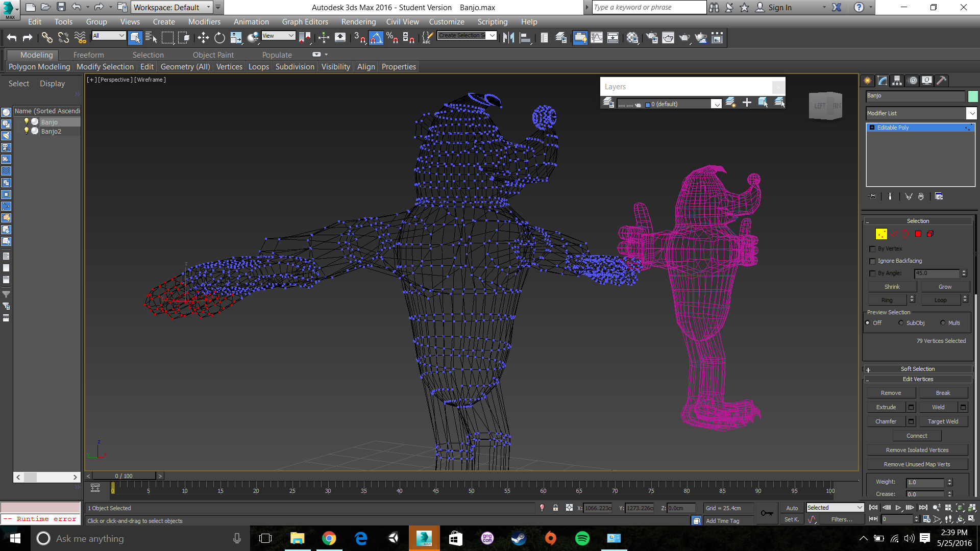Toggle the Angle Snap icon
The height and width of the screenshot is (551, 980).
tap(376, 38)
